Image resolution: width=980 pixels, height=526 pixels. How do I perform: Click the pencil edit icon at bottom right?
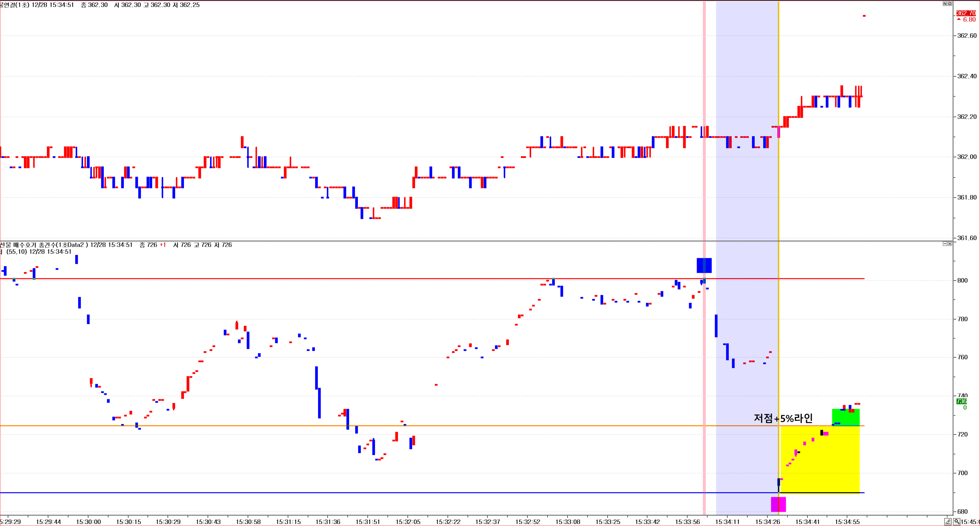(948, 522)
